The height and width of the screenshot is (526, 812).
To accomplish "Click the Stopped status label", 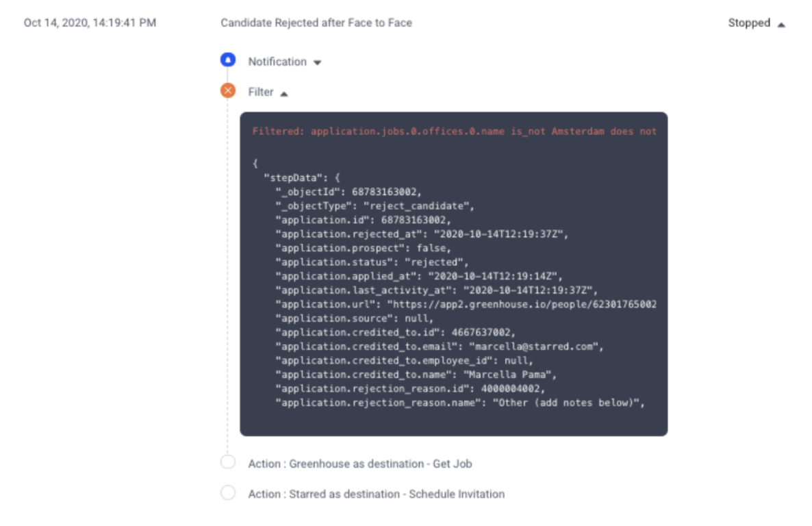I will pyautogui.click(x=749, y=23).
